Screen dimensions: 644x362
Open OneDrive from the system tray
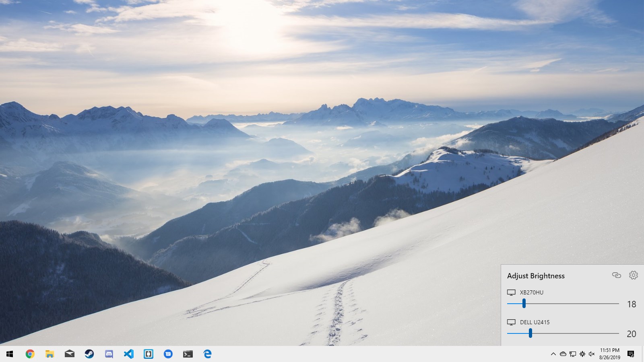coord(563,354)
